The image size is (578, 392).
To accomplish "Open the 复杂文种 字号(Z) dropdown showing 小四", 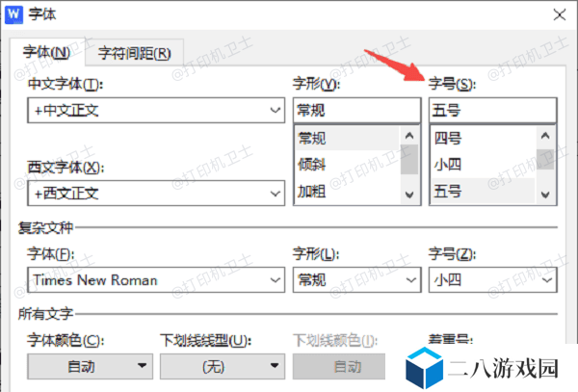I will click(493, 280).
